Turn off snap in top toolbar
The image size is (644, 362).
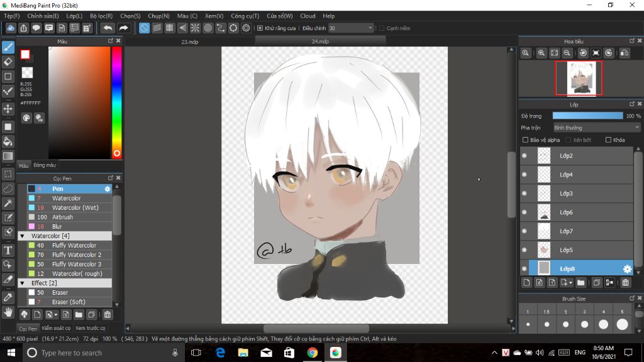pyautogui.click(x=144, y=28)
